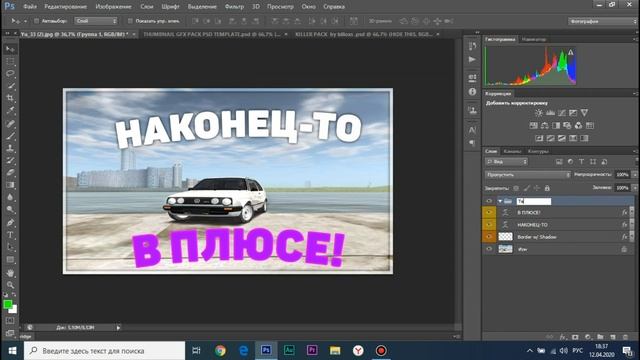The image size is (640, 360).
Task: Click the lock all icon in Layers
Action: click(x=547, y=188)
